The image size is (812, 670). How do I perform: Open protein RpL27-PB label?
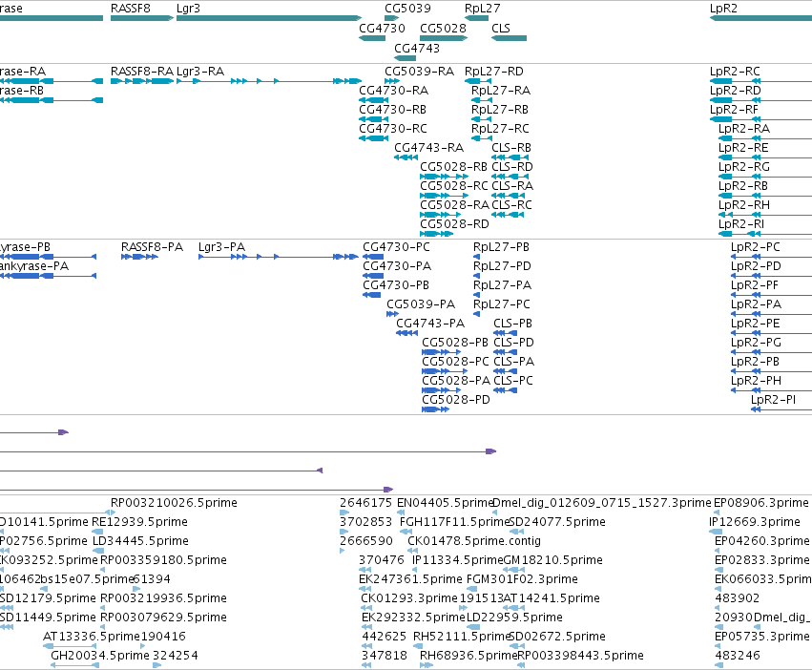pyautogui.click(x=501, y=246)
